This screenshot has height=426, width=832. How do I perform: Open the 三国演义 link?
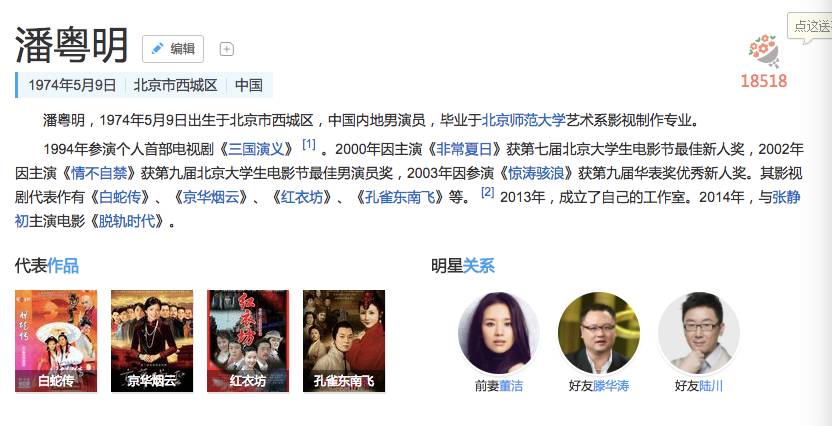[x=256, y=149]
